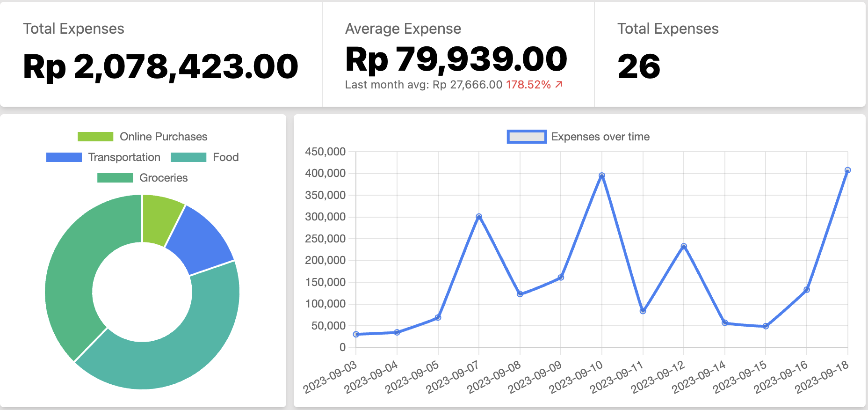Select the data point for 2023-09-03
The image size is (868, 410).
(356, 334)
